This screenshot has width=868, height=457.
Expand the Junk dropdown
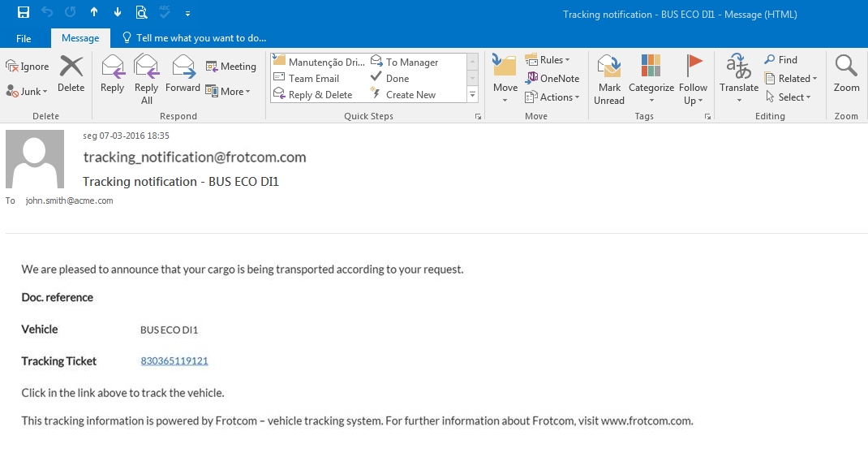point(28,92)
